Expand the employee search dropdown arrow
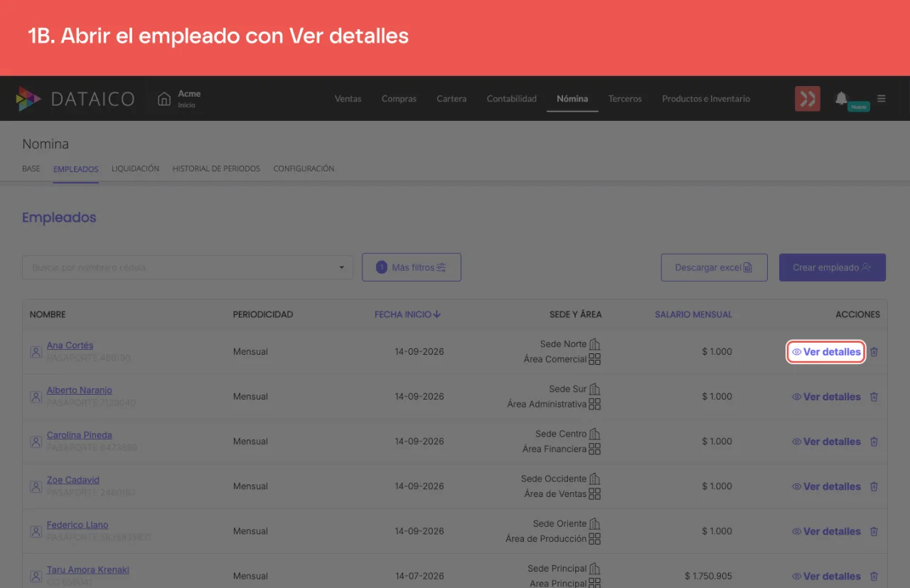Viewport: 910px width, 588px height. (341, 268)
